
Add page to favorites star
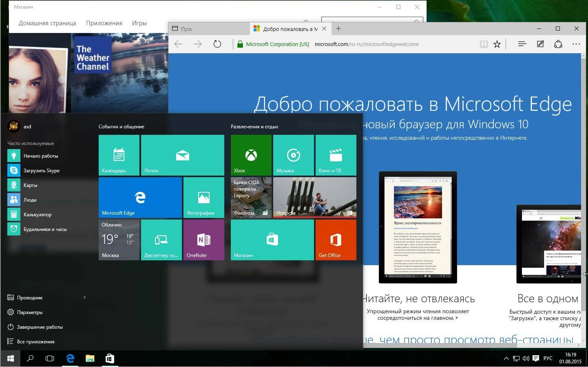point(497,44)
